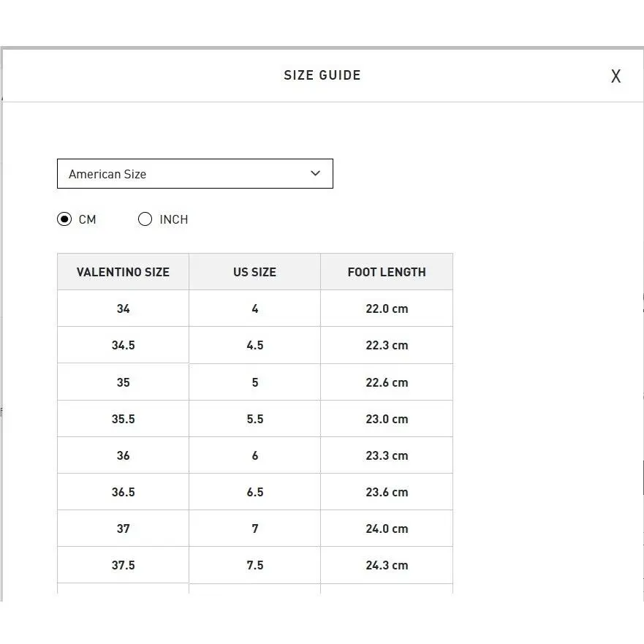Click the Valentino size 34.5 cell
The width and height of the screenshot is (644, 644).
[124, 345]
